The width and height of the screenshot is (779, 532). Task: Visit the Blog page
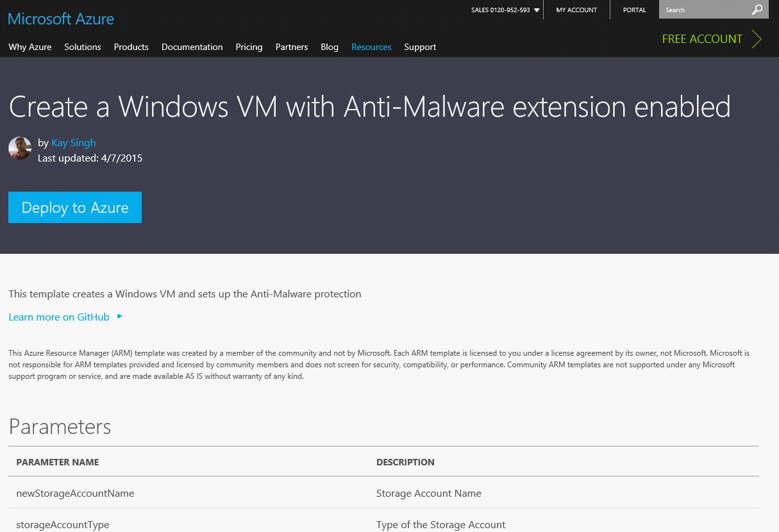tap(330, 47)
